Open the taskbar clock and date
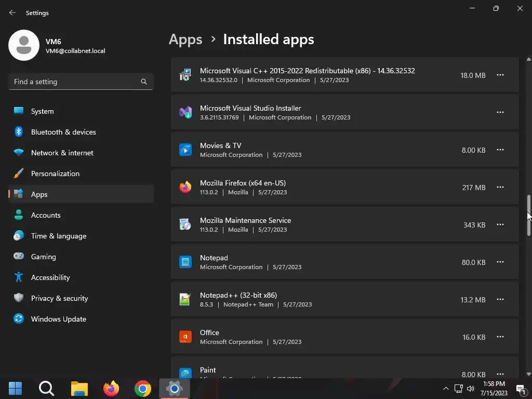Screen dimensions: 532x399 coord(494,389)
